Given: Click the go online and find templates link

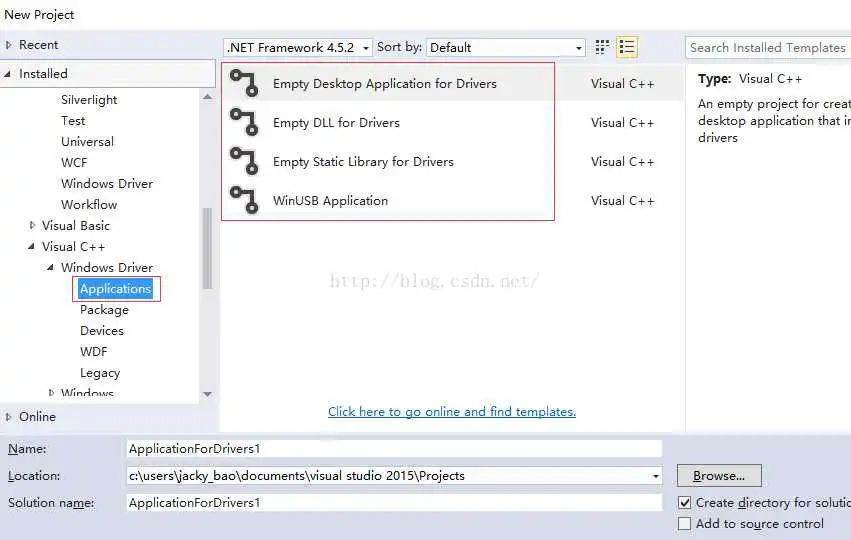Looking at the screenshot, I should click(x=452, y=412).
